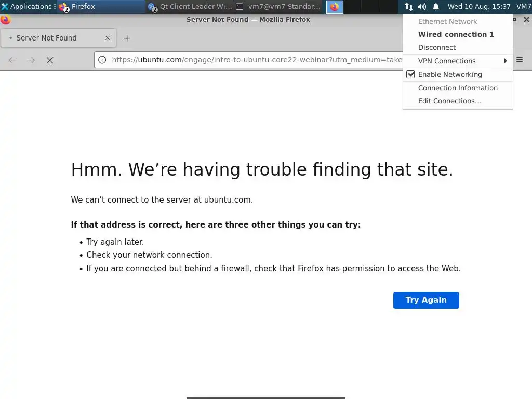This screenshot has width=532, height=399.
Task: Open Firefox hamburger menu
Action: coord(520,60)
